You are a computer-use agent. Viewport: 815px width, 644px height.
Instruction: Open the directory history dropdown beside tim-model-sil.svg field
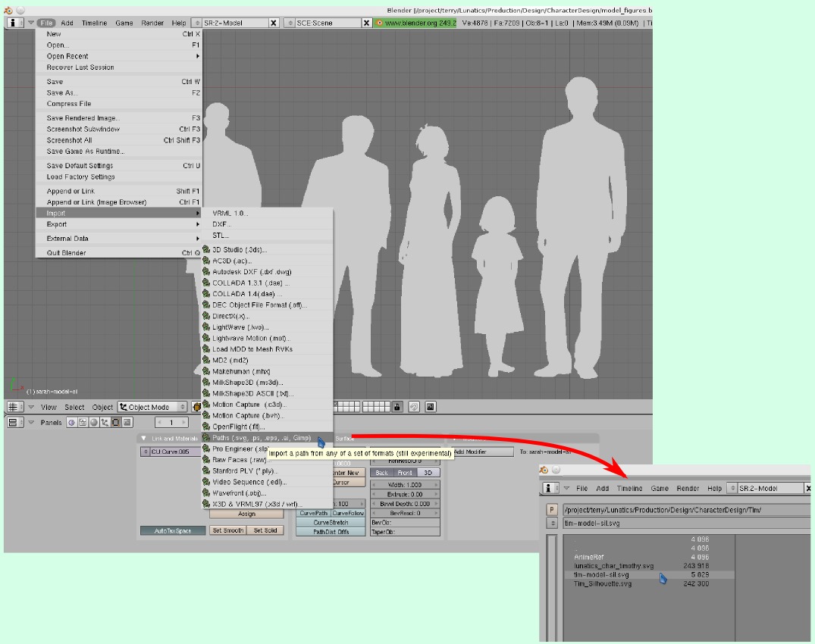click(x=552, y=524)
